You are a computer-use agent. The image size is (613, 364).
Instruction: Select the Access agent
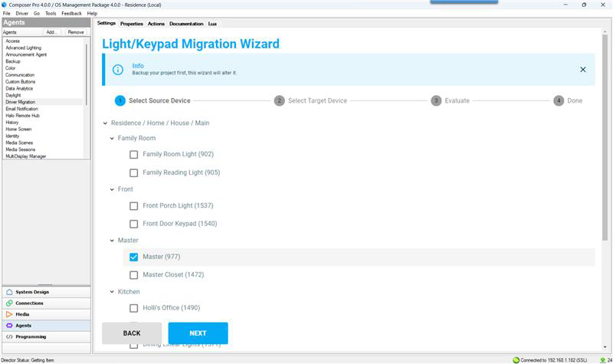12,41
